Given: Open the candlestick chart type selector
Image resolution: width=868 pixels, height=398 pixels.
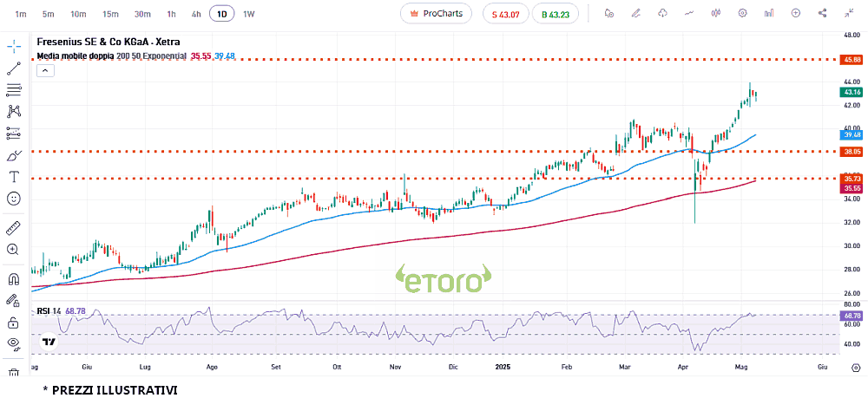Looking at the screenshot, I should click(x=716, y=13).
